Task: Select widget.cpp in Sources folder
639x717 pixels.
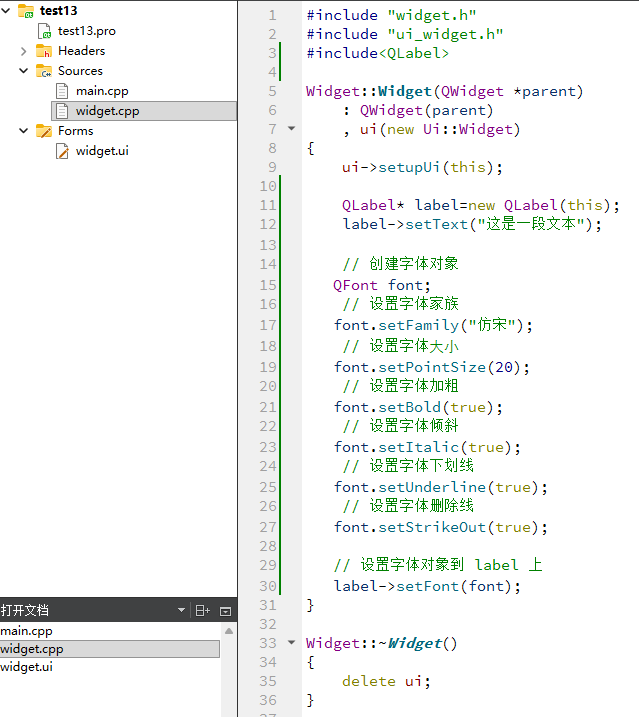Action: click(107, 111)
